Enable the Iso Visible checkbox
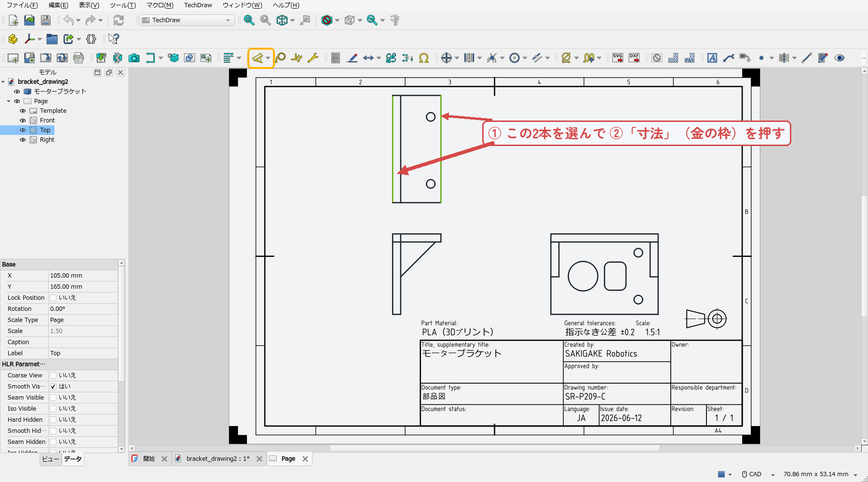The width and height of the screenshot is (868, 482). pyautogui.click(x=53, y=409)
